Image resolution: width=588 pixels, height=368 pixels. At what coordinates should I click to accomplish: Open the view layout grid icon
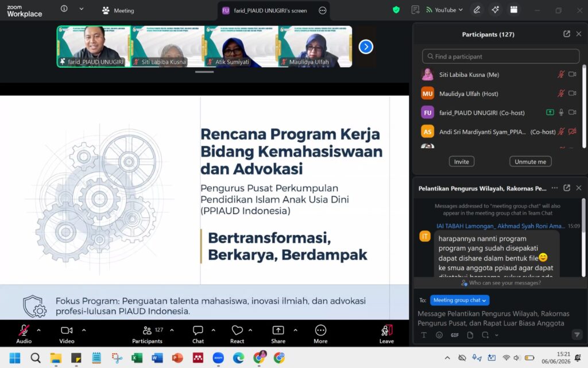pyautogui.click(x=514, y=10)
